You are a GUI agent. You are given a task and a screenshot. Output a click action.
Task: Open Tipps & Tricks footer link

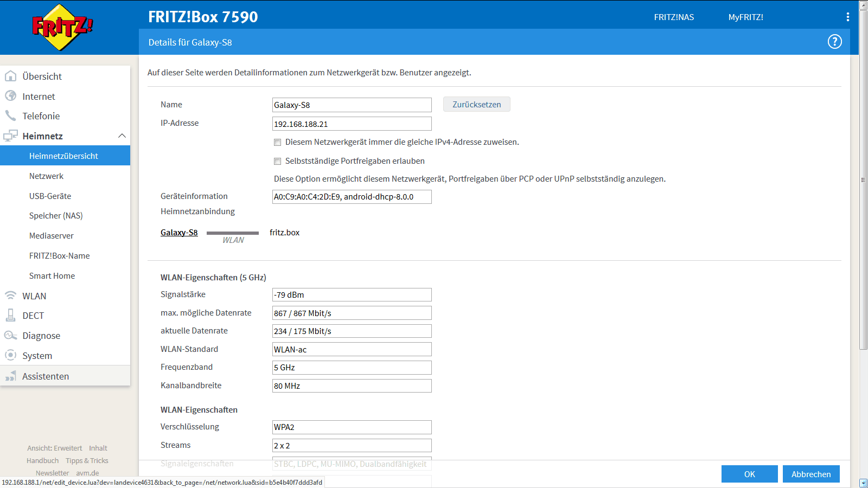(x=87, y=460)
